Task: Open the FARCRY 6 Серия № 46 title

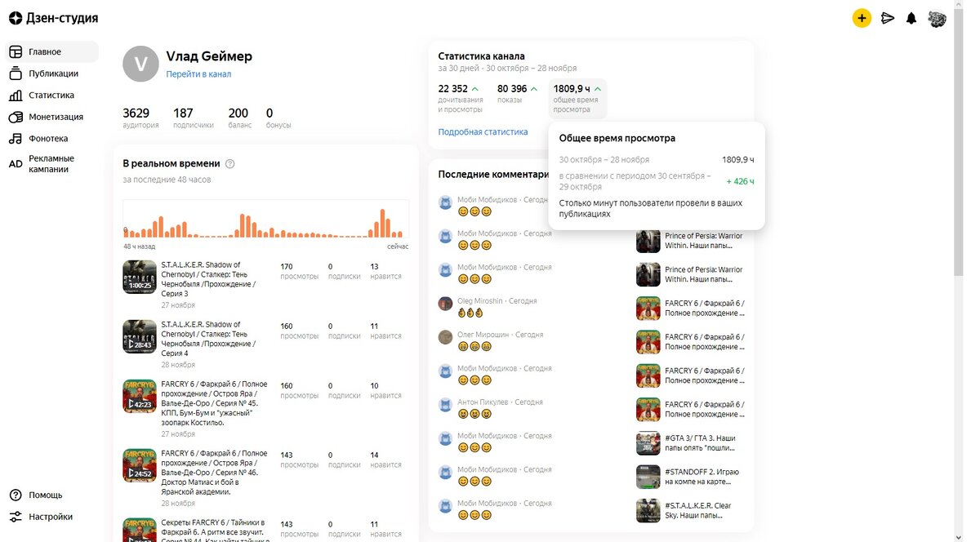Action: click(214, 473)
